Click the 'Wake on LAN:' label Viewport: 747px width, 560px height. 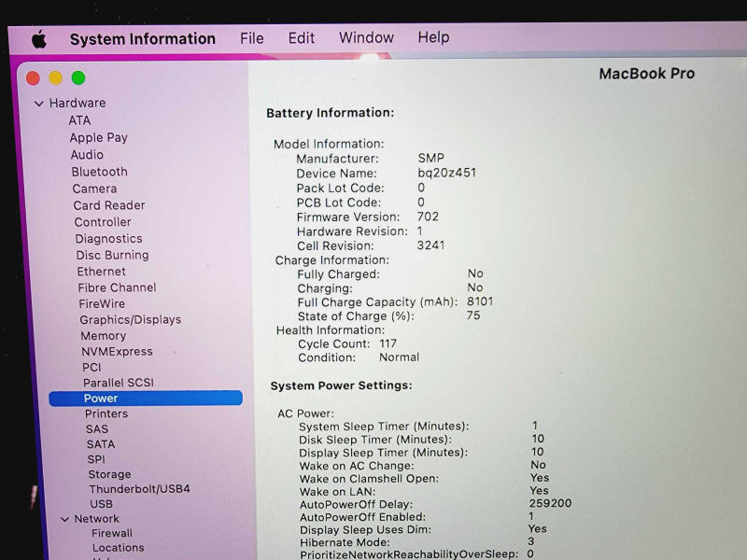coord(337,492)
